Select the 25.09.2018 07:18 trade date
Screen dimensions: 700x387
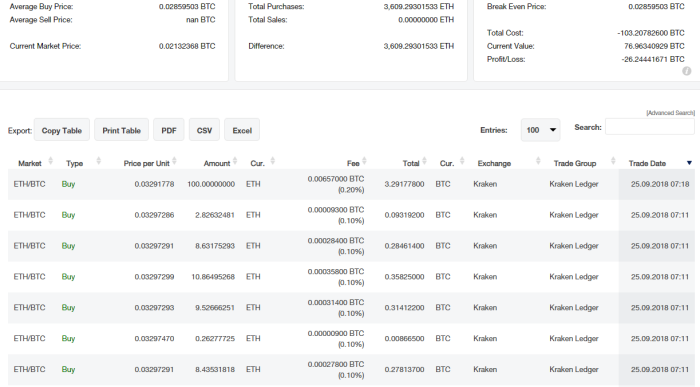tap(660, 184)
